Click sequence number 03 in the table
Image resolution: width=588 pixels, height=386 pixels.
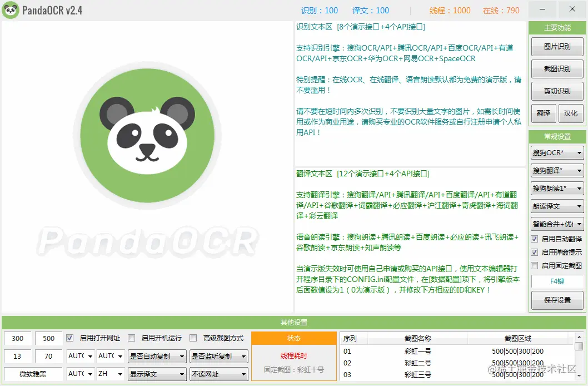[347, 374]
